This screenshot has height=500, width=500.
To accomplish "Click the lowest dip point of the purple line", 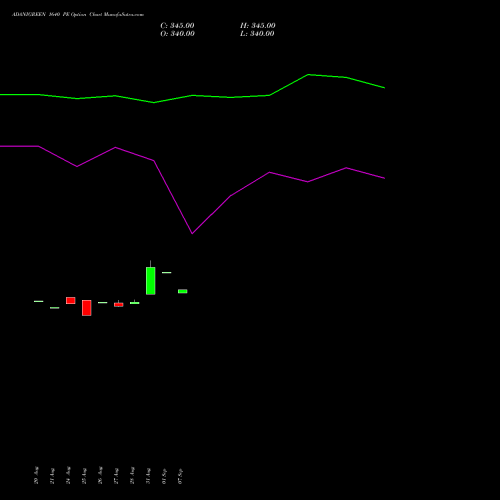I will tap(192, 233).
